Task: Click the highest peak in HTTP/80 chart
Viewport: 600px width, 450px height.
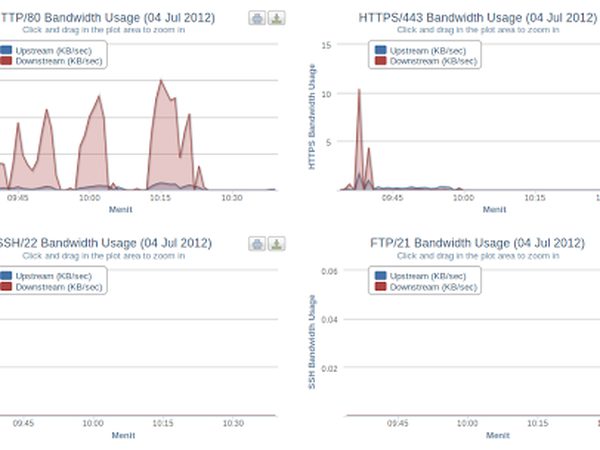Action: tap(161, 80)
